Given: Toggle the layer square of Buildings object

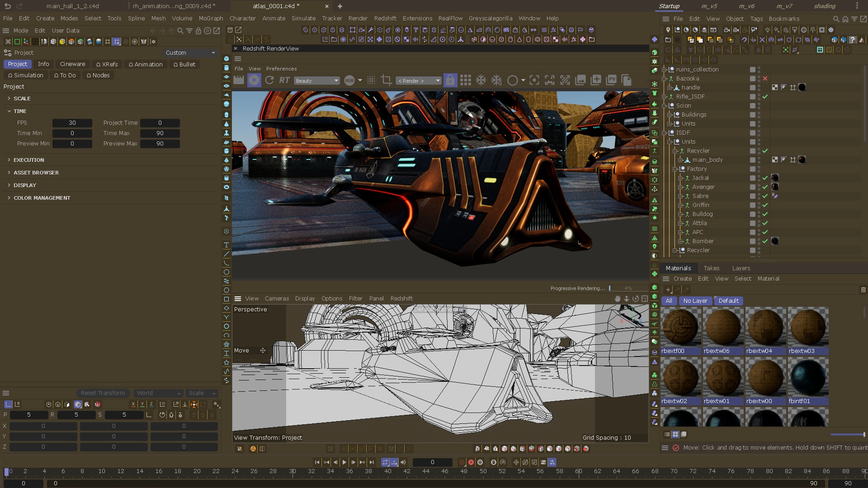Looking at the screenshot, I should click(752, 115).
